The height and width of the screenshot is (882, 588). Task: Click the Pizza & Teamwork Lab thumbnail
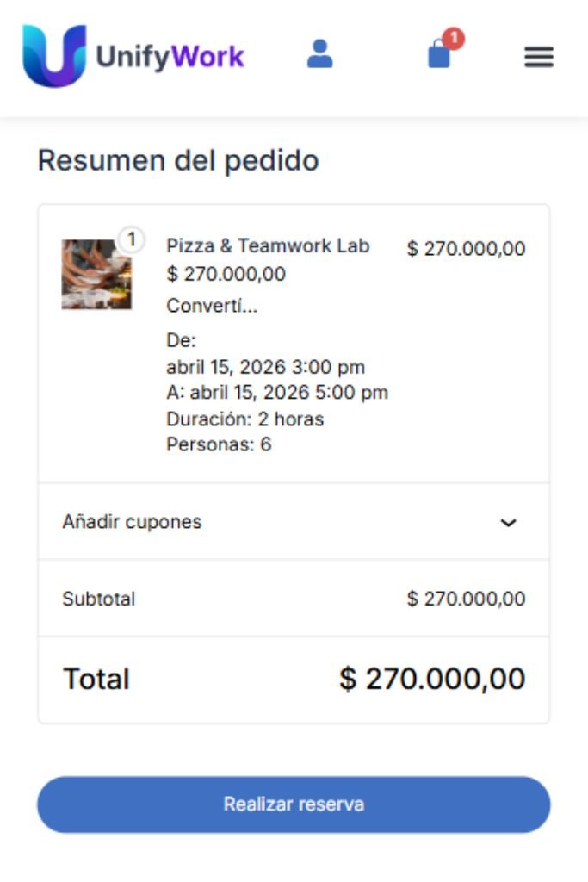pyautogui.click(x=96, y=274)
